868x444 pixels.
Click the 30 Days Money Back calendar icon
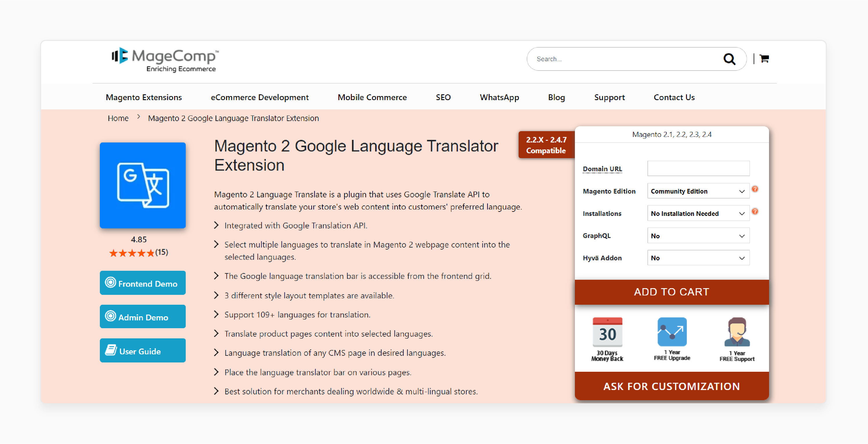(607, 332)
